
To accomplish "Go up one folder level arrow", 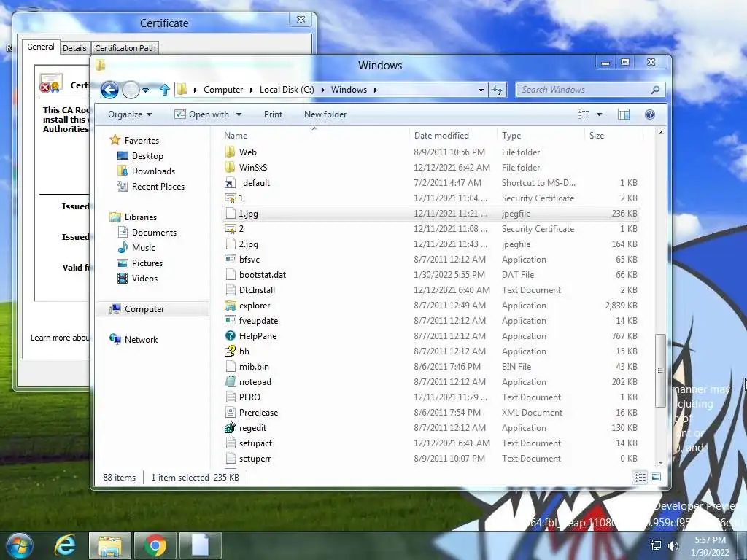I will tap(165, 90).
